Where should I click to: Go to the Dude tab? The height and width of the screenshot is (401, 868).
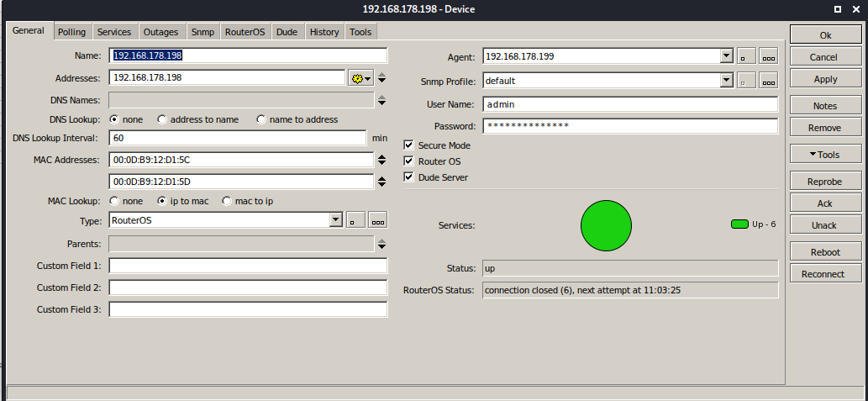coord(287,32)
